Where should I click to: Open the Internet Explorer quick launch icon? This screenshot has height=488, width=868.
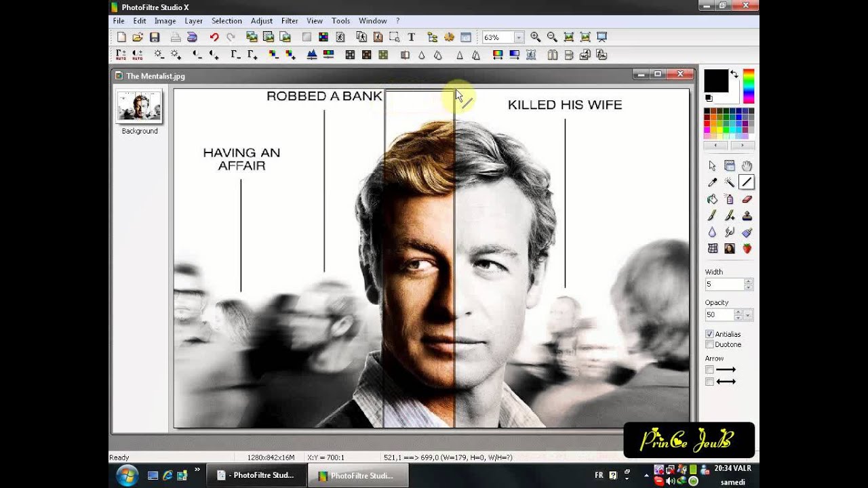[x=167, y=476]
